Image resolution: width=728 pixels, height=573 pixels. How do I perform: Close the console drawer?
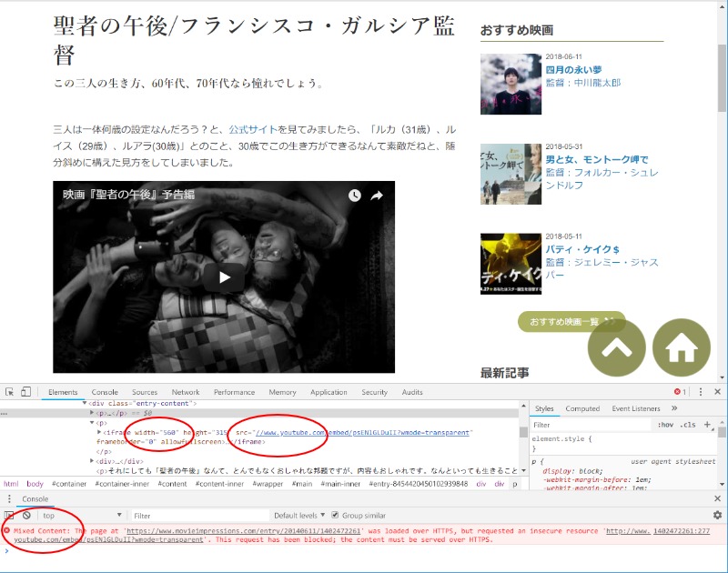(x=717, y=498)
